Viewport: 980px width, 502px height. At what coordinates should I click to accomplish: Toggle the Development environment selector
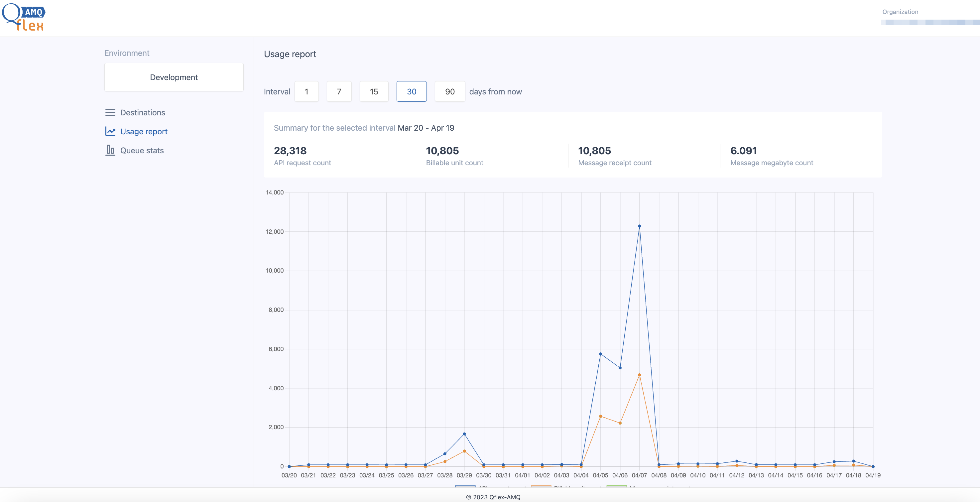pos(174,77)
